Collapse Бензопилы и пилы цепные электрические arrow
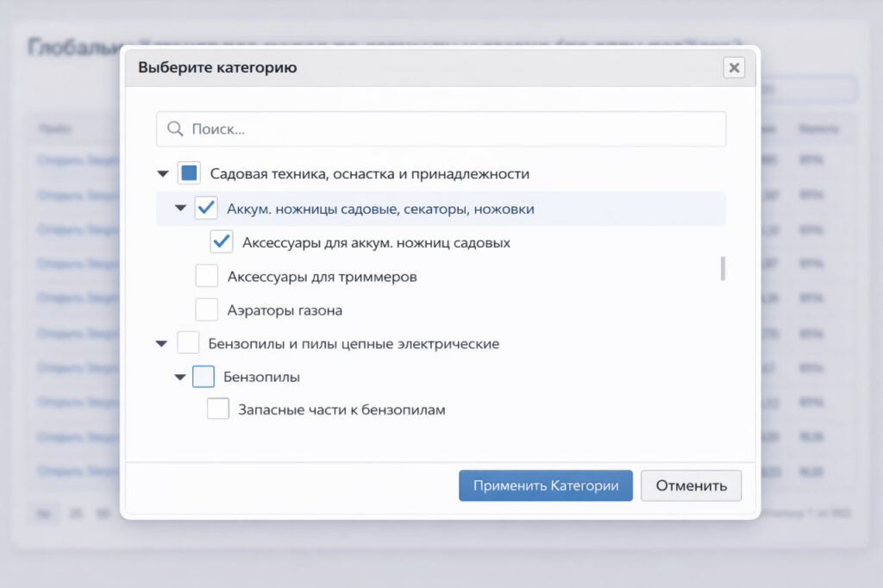This screenshot has height=588, width=883. (x=161, y=344)
